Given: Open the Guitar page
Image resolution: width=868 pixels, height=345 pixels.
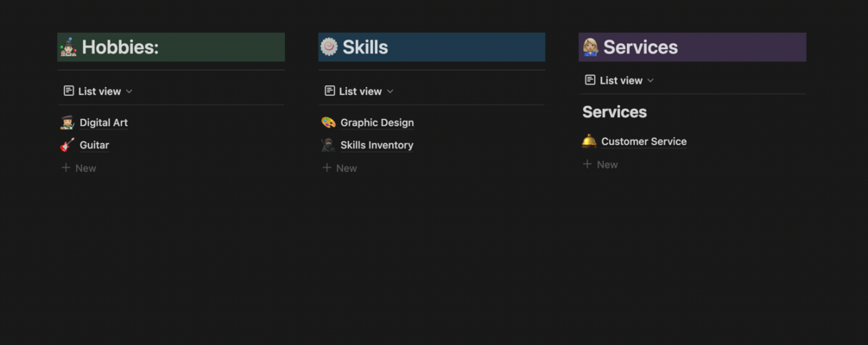Looking at the screenshot, I should point(94,145).
